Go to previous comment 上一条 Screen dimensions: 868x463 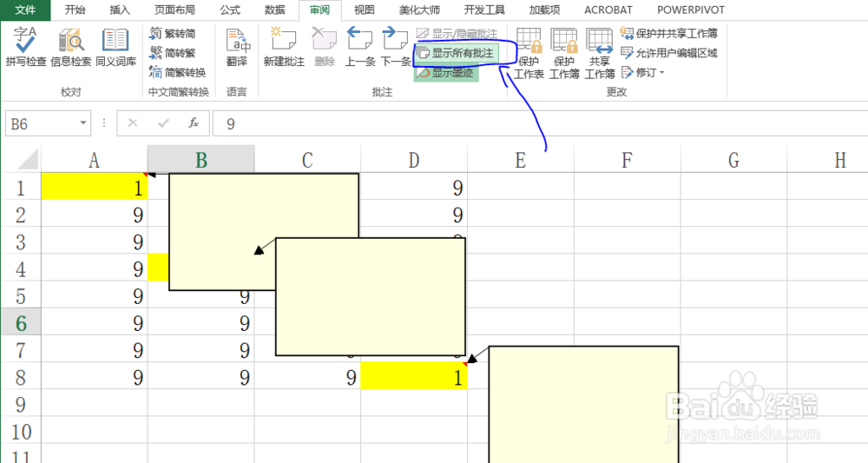[x=360, y=47]
